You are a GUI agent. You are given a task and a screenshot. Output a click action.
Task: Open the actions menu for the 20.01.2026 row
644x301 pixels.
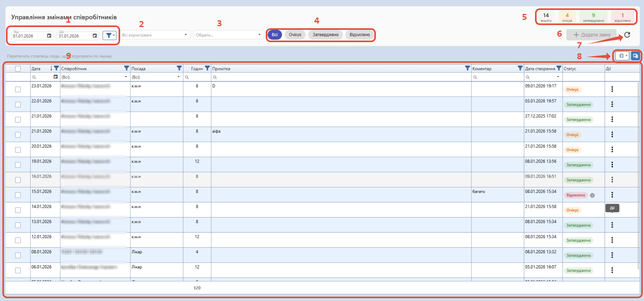tap(612, 150)
